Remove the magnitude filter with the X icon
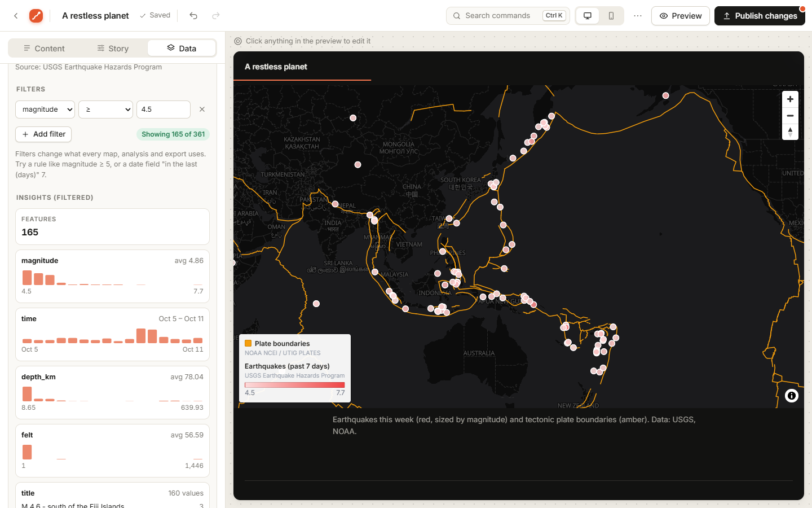 202,110
